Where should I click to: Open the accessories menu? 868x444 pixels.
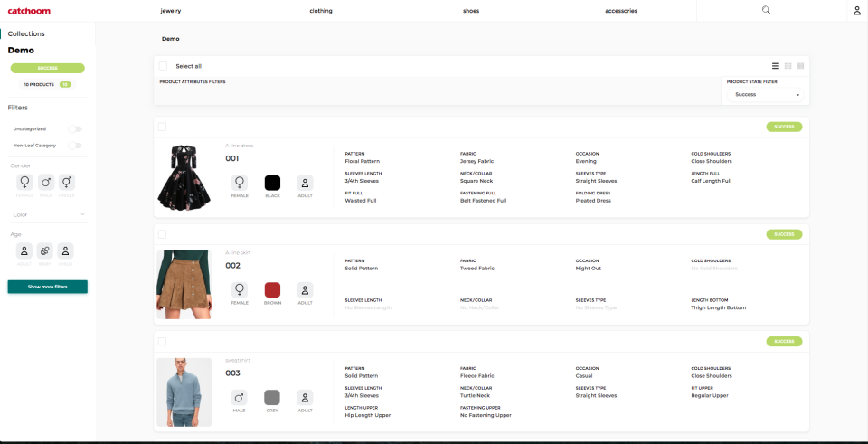point(621,11)
